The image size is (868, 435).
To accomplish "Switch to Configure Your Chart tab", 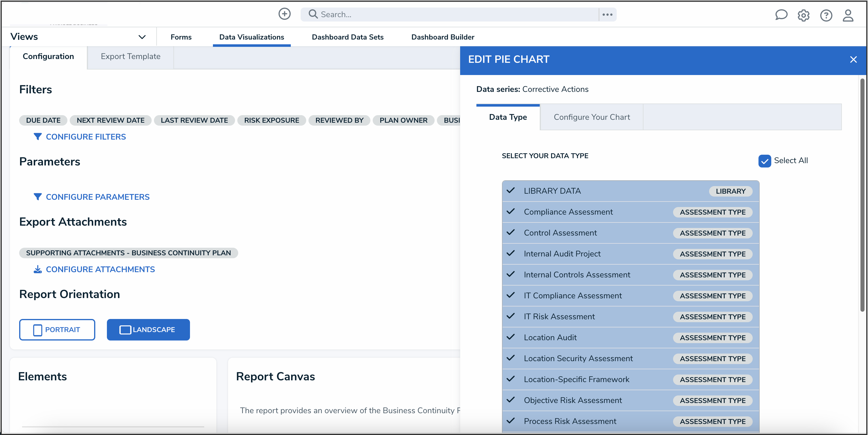I will pos(591,117).
